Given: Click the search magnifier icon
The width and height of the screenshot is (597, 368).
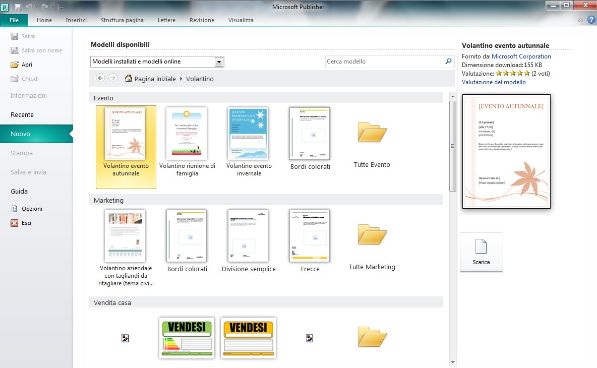Looking at the screenshot, I should [448, 61].
